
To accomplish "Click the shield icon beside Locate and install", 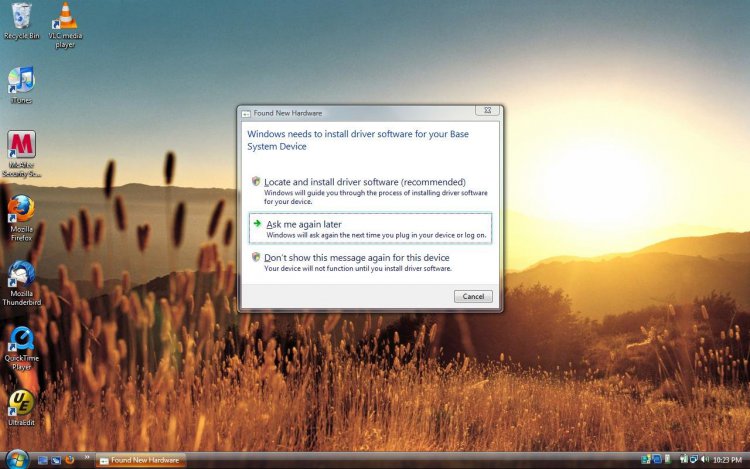I will pyautogui.click(x=256, y=181).
